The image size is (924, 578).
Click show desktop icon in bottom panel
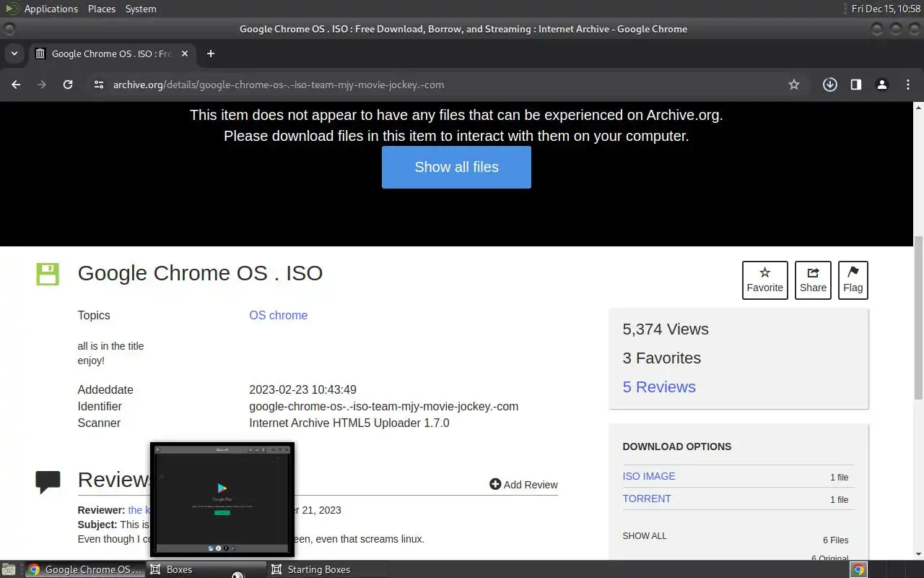(x=8, y=569)
